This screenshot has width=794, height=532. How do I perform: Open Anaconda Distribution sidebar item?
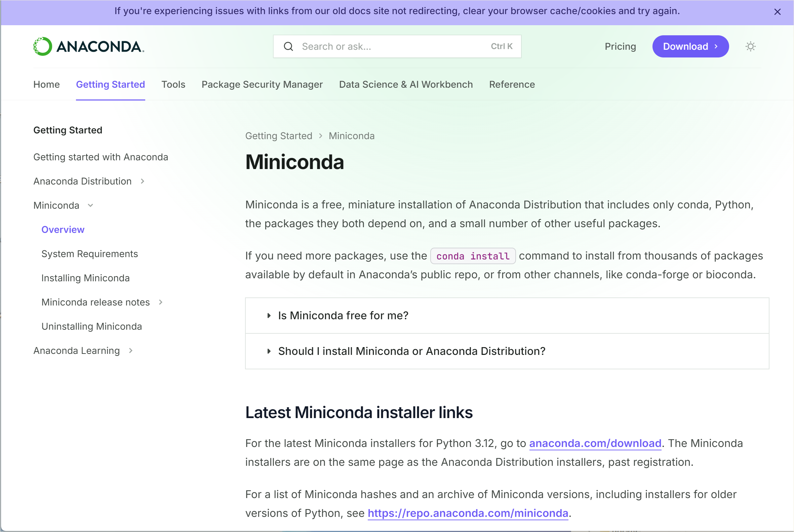[x=82, y=181]
